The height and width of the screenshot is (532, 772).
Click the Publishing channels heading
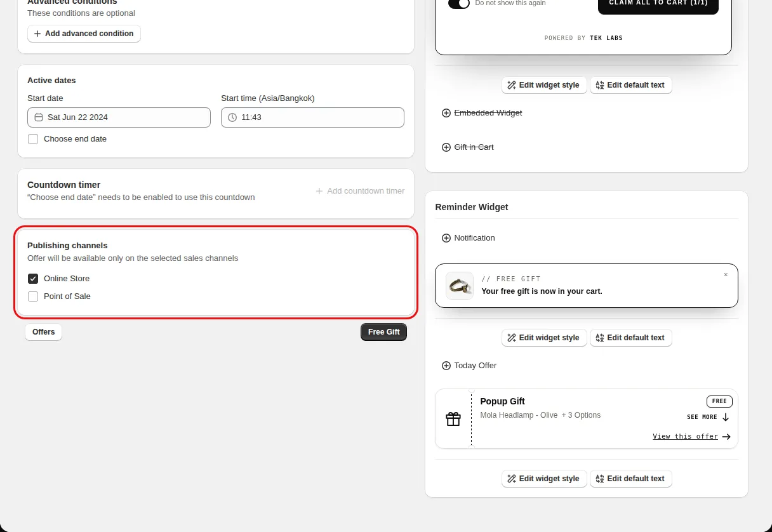tap(67, 246)
